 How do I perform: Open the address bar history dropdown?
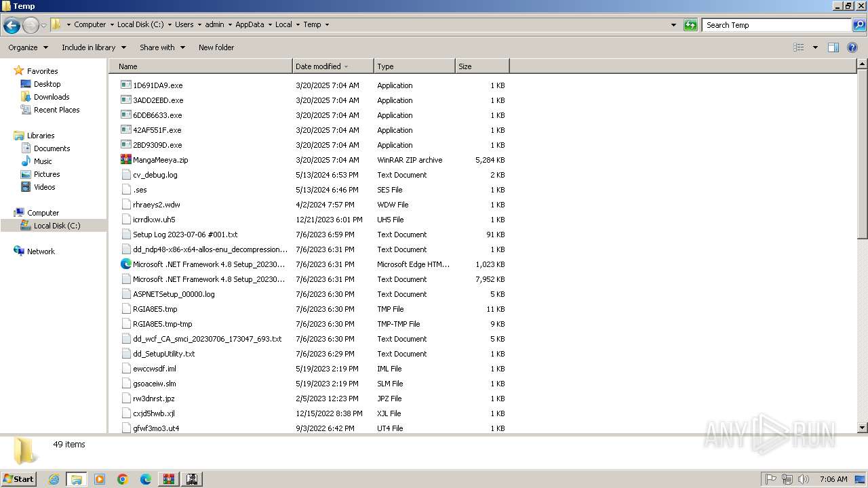point(673,25)
